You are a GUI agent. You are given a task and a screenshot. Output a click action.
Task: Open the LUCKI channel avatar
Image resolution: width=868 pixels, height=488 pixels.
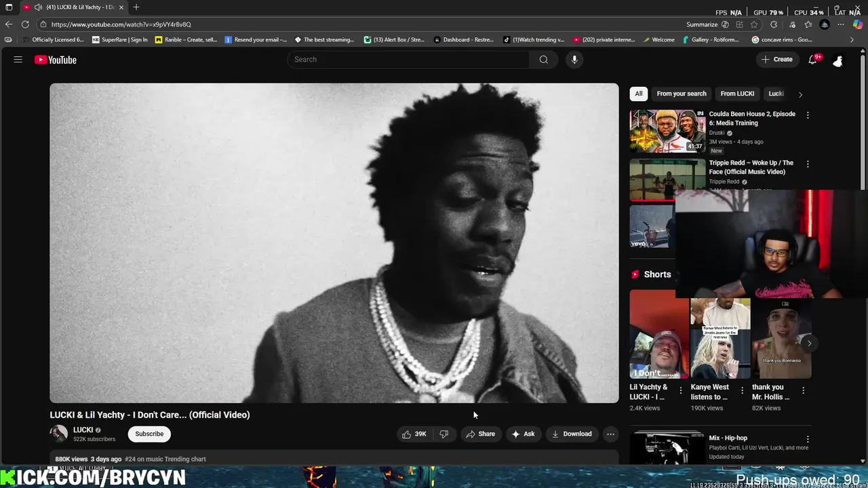tap(59, 434)
